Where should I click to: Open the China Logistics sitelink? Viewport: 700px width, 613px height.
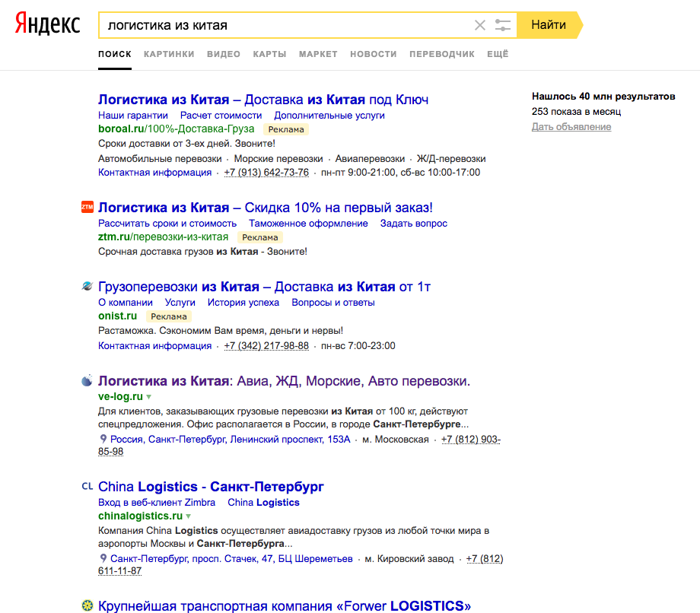[263, 503]
